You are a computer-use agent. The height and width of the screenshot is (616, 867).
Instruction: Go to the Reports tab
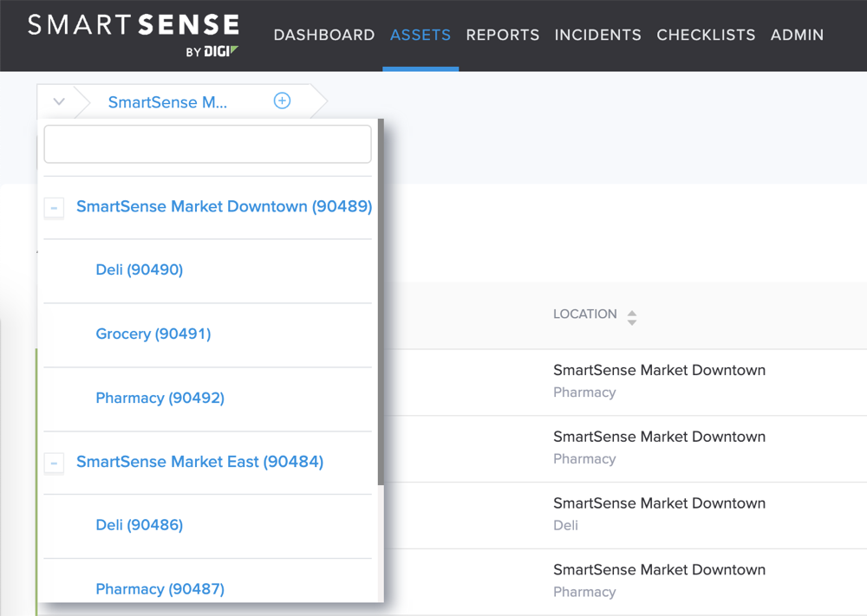[x=503, y=35]
